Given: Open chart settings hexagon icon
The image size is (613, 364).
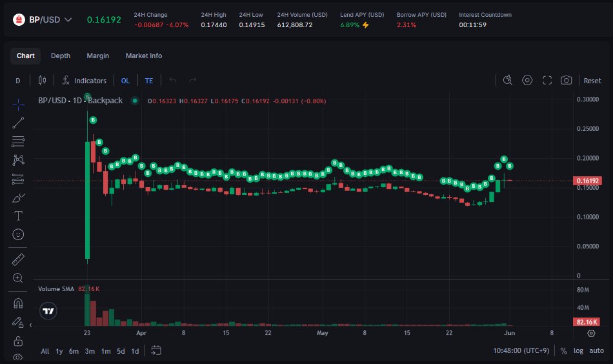Looking at the screenshot, I should pos(527,80).
